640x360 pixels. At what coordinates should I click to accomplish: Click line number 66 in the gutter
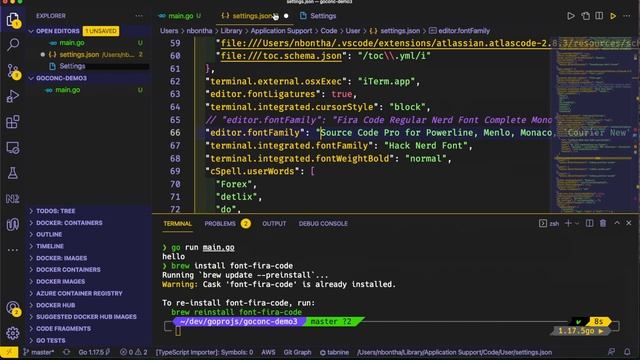(175, 133)
